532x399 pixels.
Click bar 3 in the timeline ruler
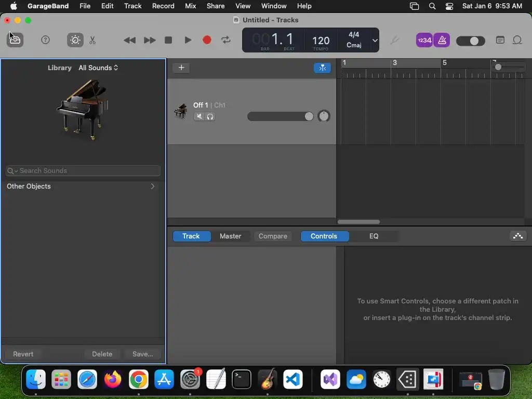(x=395, y=63)
